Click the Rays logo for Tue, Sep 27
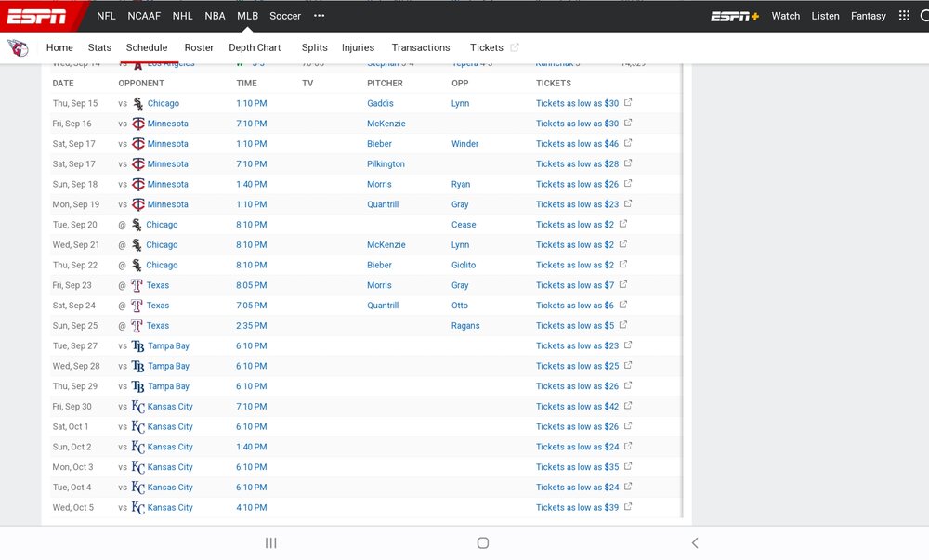Screen dimensions: 929x560 138,346
